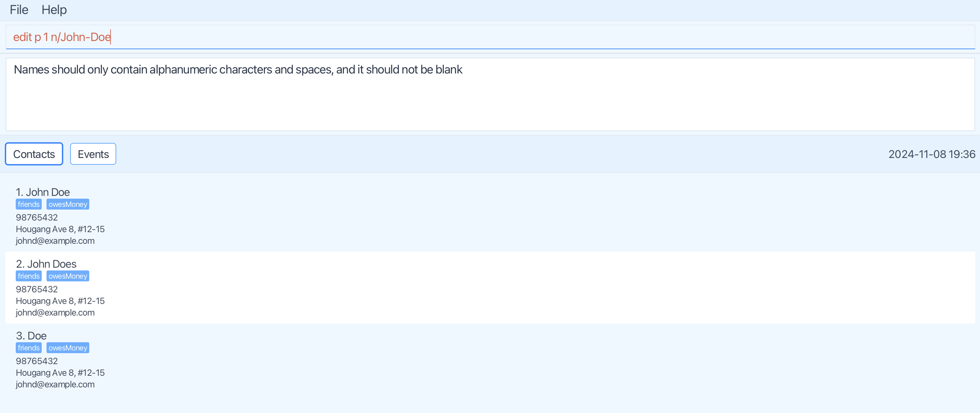980x413 pixels.
Task: Click John Does' email address
Action: pos(55,312)
